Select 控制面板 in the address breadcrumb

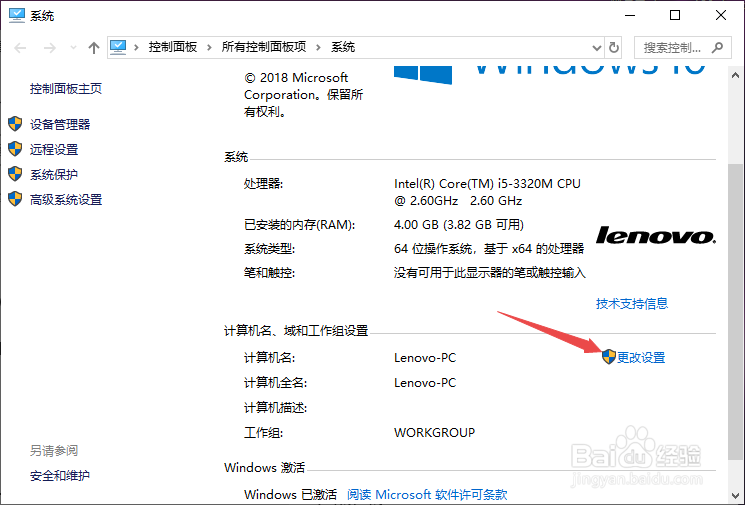172,47
